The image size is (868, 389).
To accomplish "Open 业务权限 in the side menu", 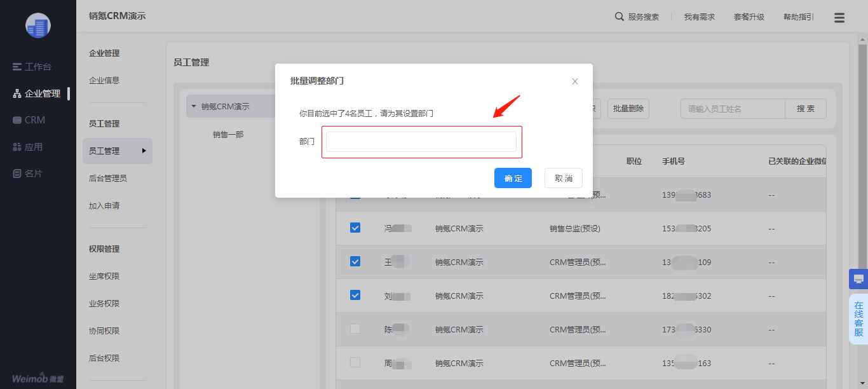I will [104, 304].
